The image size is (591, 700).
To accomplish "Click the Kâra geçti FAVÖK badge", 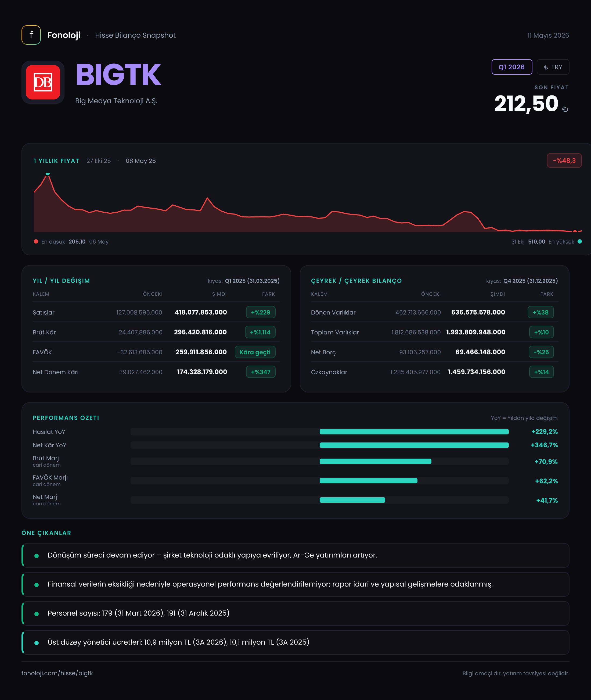I will pyautogui.click(x=255, y=352).
